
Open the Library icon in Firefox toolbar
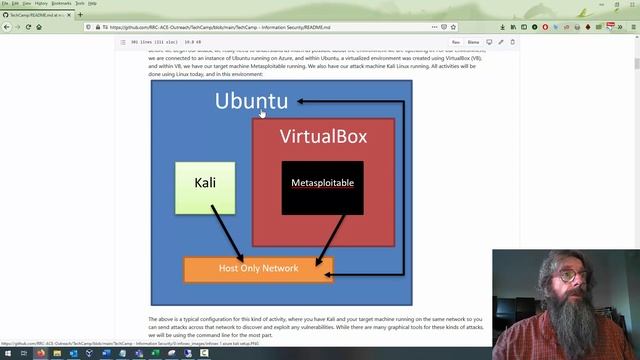513,27
